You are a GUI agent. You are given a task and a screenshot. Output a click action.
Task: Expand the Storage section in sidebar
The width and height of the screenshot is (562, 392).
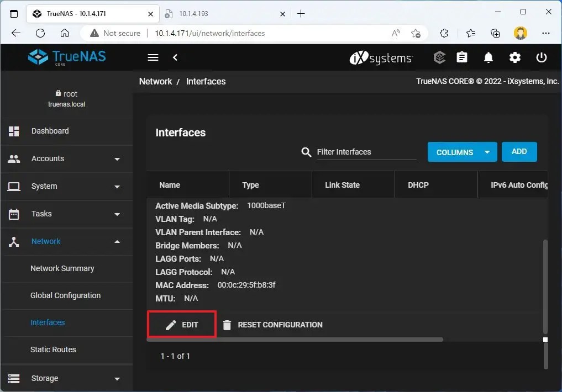tap(44, 378)
